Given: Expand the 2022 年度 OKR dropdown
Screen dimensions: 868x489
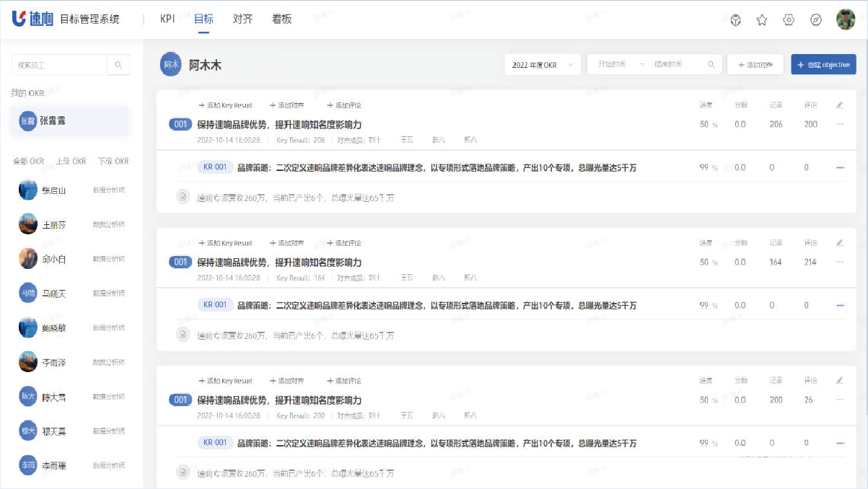Looking at the screenshot, I should (x=543, y=65).
